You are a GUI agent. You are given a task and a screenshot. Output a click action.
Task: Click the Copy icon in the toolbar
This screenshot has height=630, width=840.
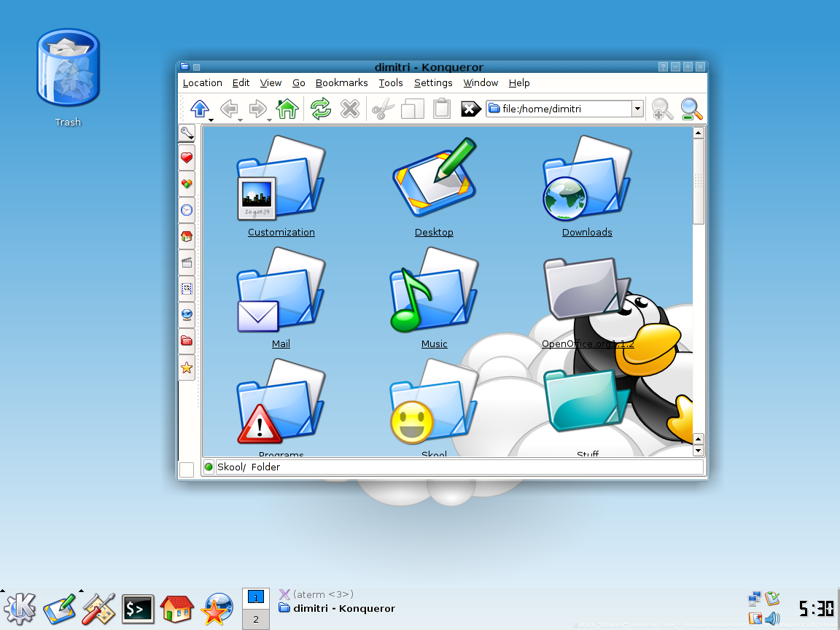tap(413, 109)
